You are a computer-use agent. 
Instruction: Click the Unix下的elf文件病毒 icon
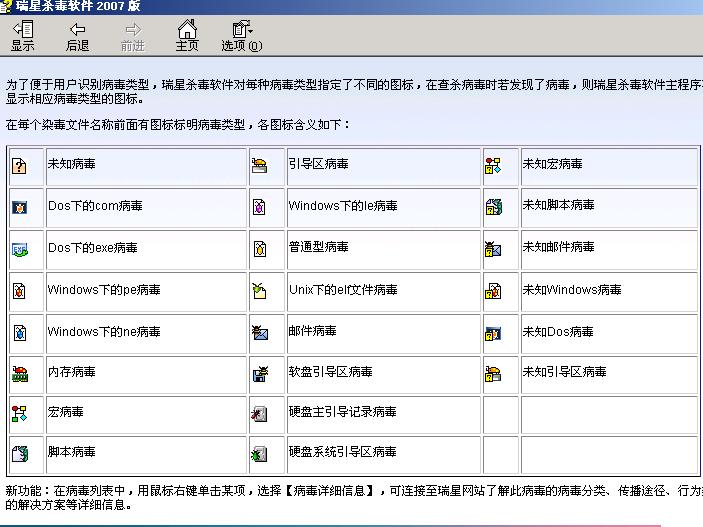tap(259, 291)
